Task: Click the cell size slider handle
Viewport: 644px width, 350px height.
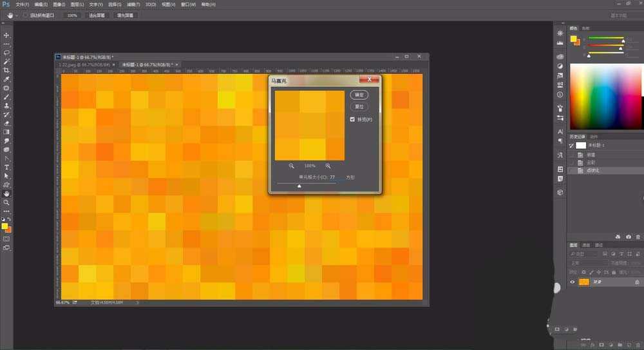Action: coord(299,186)
